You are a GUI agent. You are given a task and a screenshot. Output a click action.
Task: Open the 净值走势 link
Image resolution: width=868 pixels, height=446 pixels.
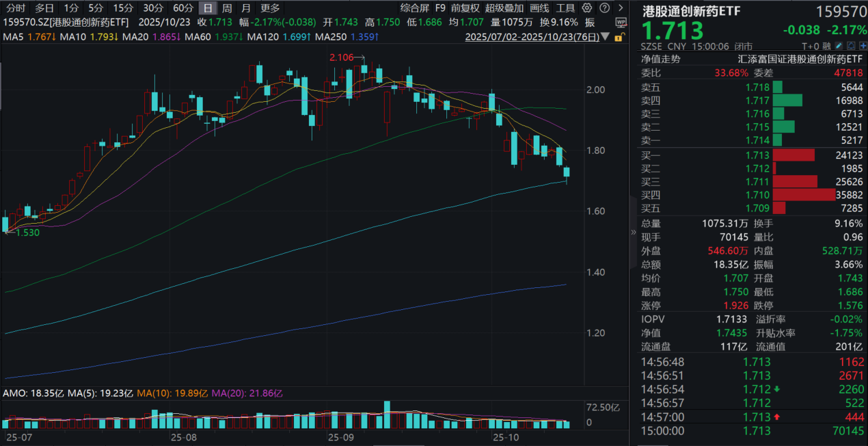pyautogui.click(x=662, y=59)
